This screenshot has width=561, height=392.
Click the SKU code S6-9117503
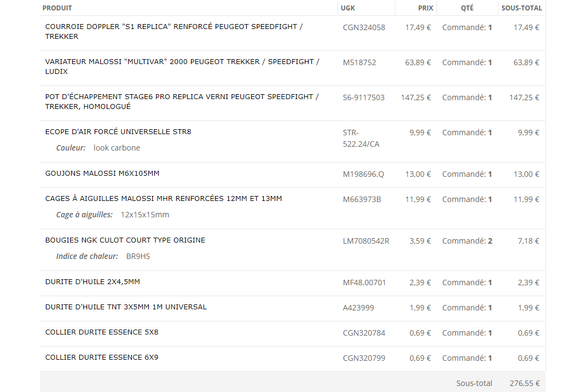click(x=363, y=98)
